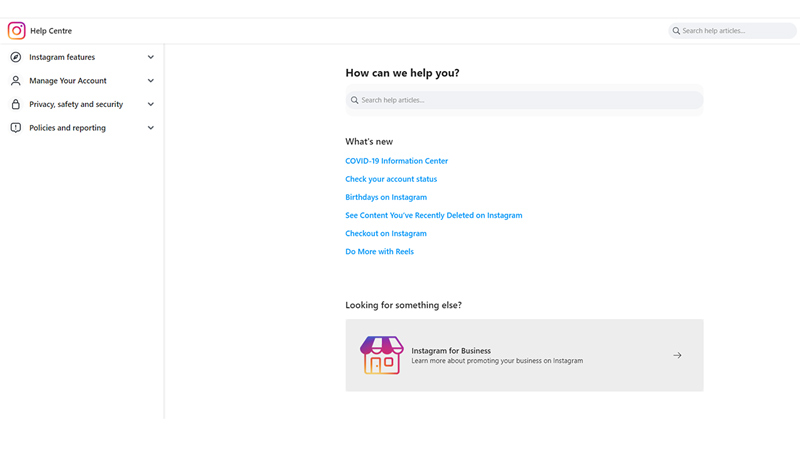Open the Instagram features sidebar section
Screen dimensions: 800x450
click(x=82, y=57)
